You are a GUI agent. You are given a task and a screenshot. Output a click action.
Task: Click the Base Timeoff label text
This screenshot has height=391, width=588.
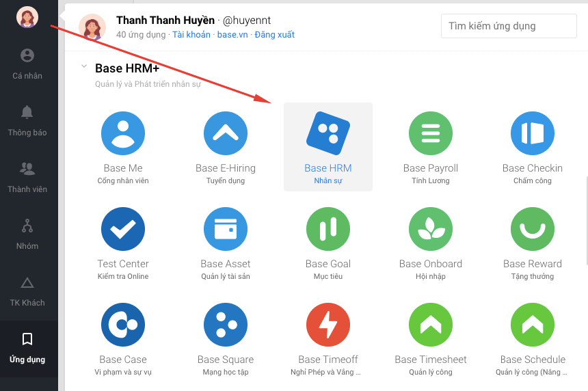328,359
